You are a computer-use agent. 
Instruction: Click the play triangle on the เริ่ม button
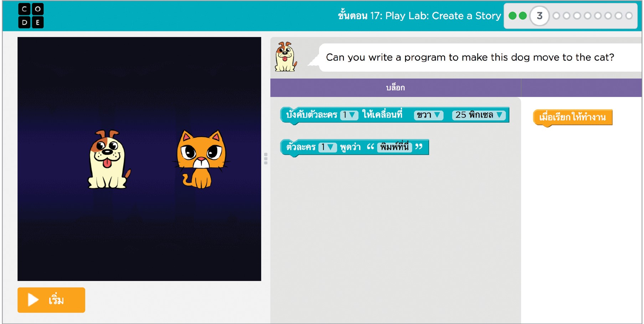point(33,300)
